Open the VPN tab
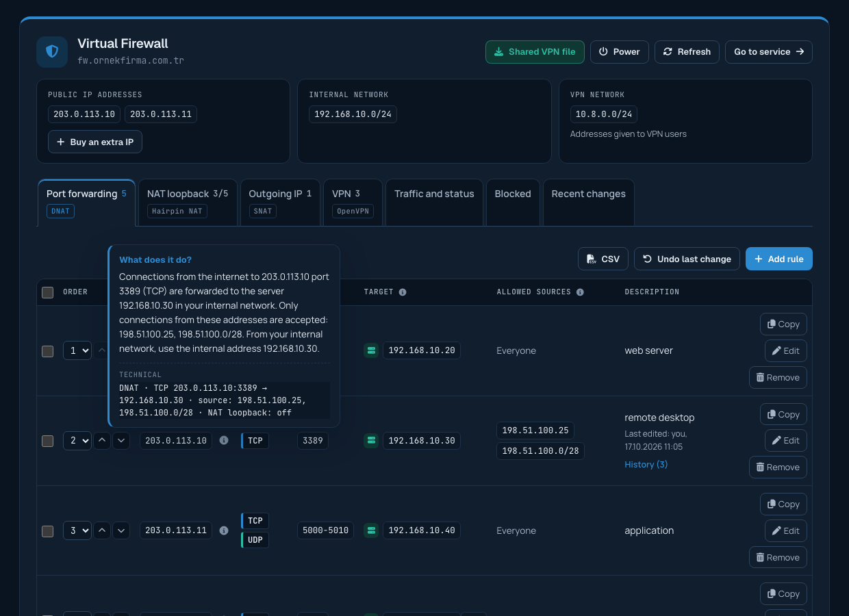Screen dimensions: 849x616 (353, 203)
